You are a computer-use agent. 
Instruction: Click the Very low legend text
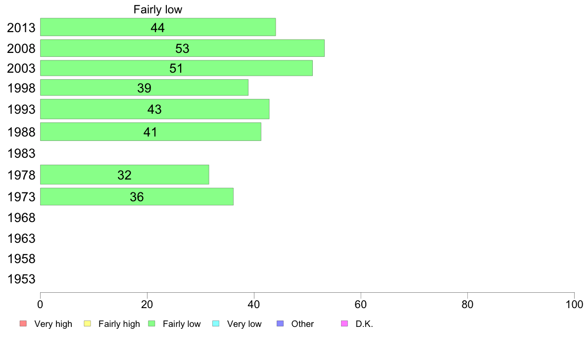[244, 324]
